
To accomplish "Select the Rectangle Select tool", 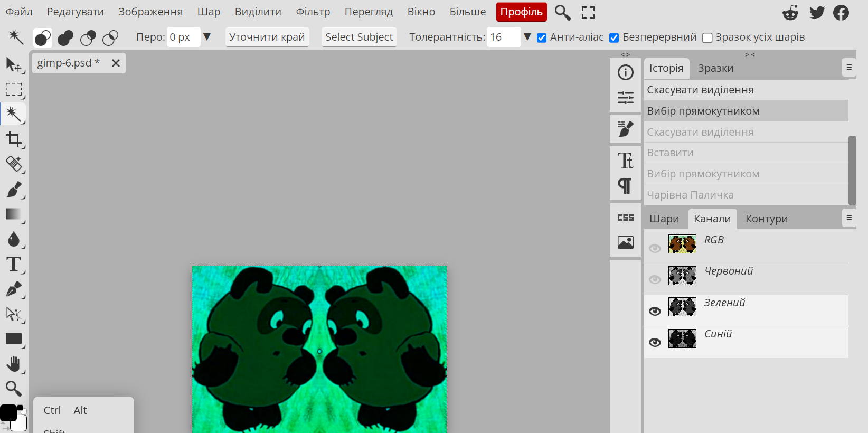I will [x=14, y=89].
